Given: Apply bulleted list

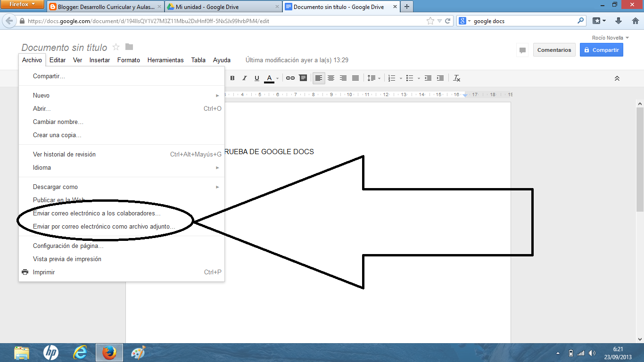Looking at the screenshot, I should (x=410, y=78).
